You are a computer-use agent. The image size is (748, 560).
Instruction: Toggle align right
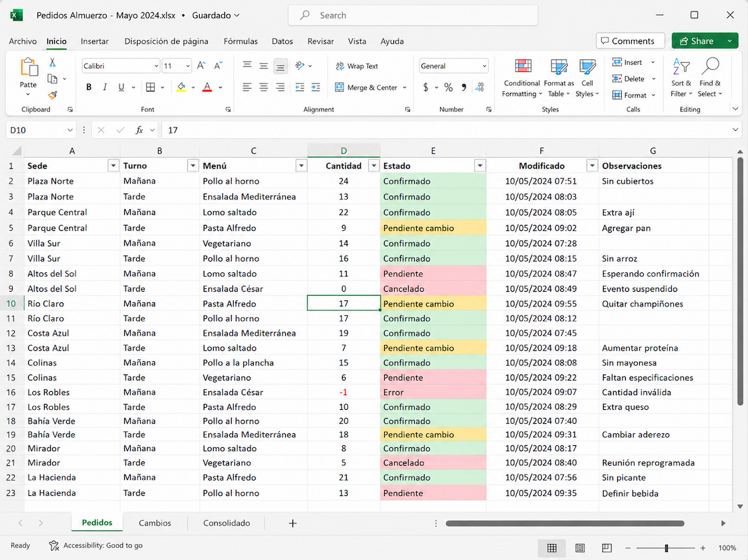(x=280, y=87)
